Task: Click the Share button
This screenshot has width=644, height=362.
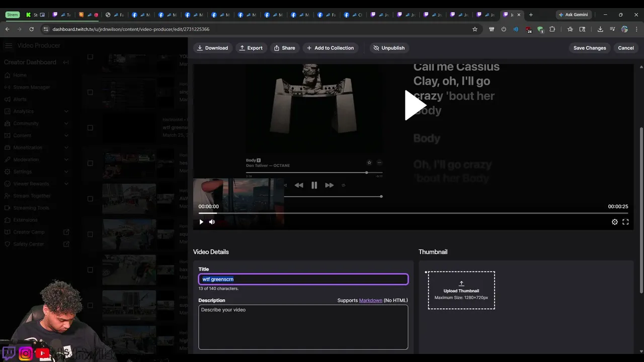Action: (284, 48)
